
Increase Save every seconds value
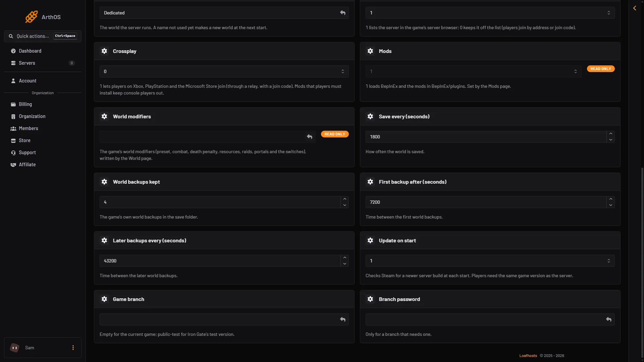pos(611,134)
